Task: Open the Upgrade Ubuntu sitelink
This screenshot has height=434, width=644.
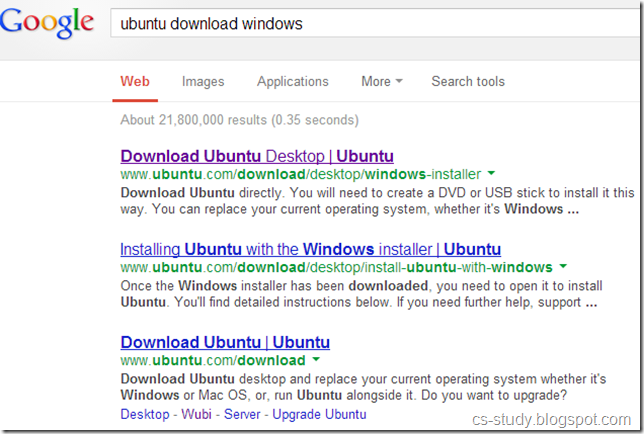Action: [319, 414]
